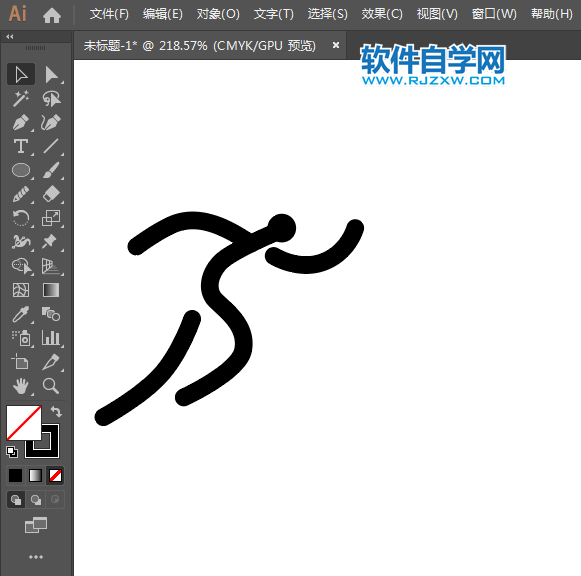Reset to default fill and stroke
This screenshot has width=581, height=576.
12,452
